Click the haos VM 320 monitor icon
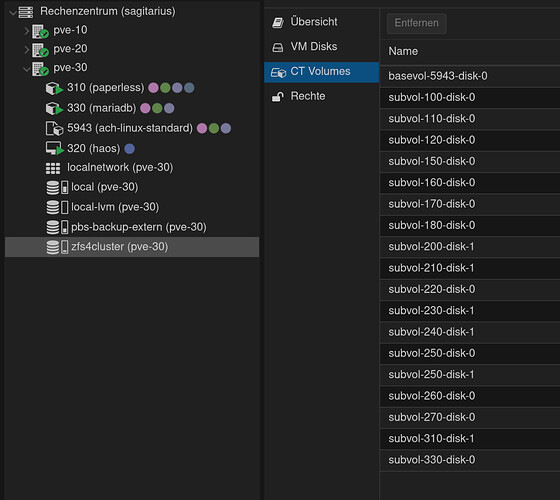The width and height of the screenshot is (560, 500). point(55,149)
